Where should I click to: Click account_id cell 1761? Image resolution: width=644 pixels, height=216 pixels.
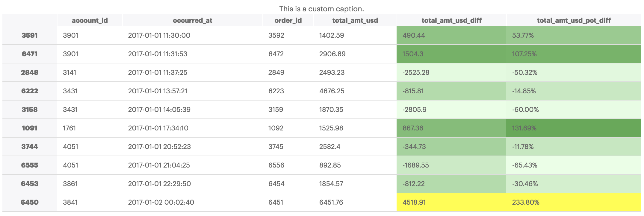tap(69, 128)
